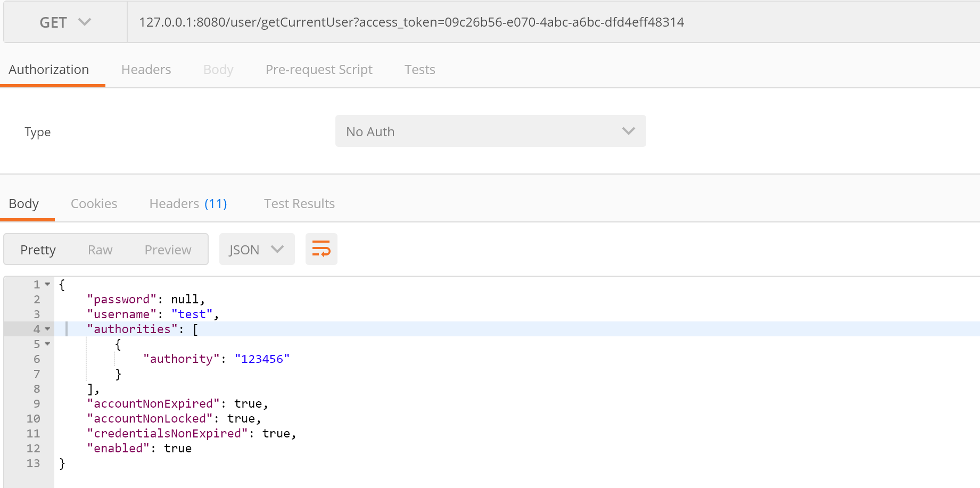Viewport: 980px width, 488px height.
Task: Open the GET method dropdown
Action: point(65,22)
